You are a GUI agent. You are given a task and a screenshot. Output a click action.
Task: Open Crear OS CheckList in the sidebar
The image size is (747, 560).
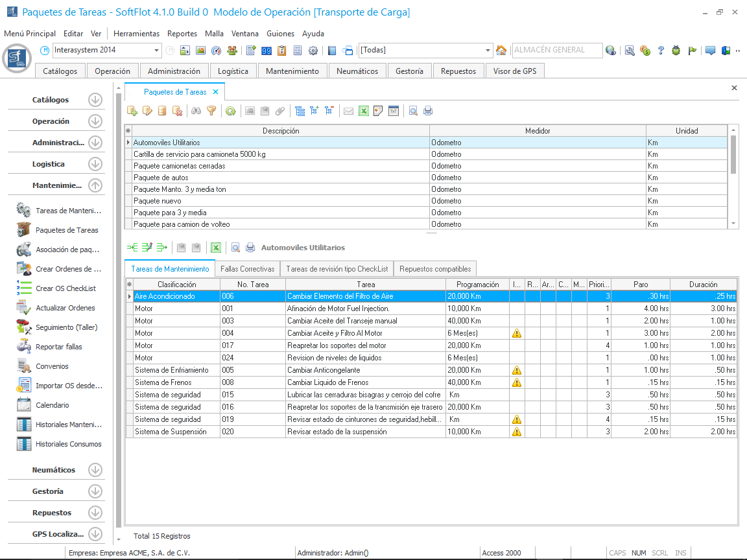pyautogui.click(x=65, y=288)
